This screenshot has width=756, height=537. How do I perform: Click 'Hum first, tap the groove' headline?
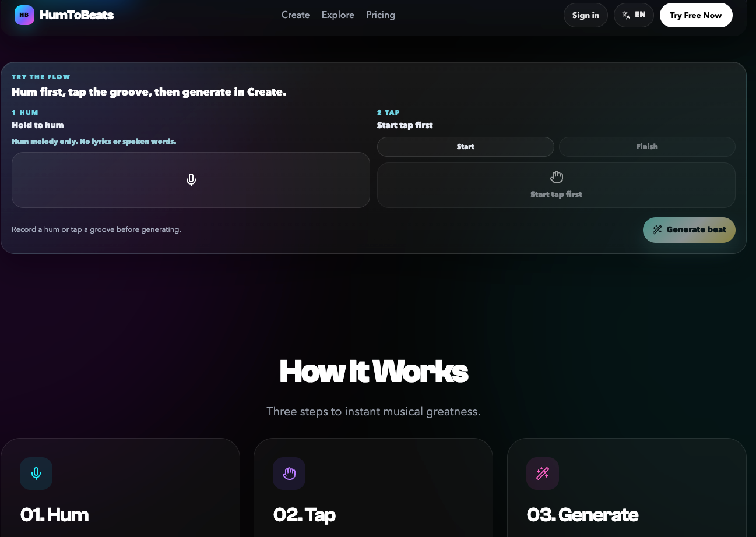pos(149,92)
